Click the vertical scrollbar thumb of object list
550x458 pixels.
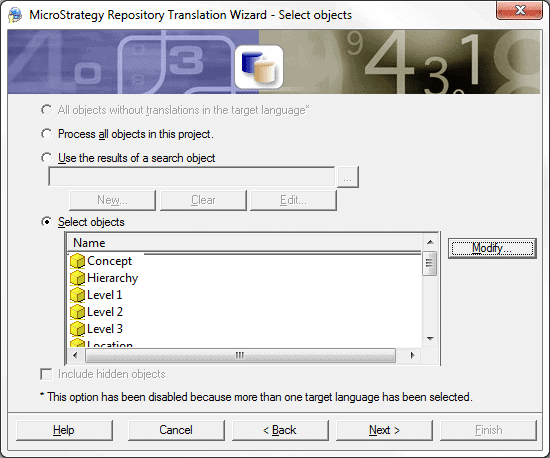(x=430, y=263)
